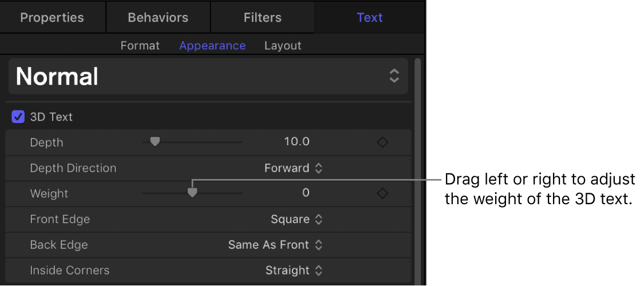
Task: Open the Normal style preset popup
Action: click(x=208, y=76)
